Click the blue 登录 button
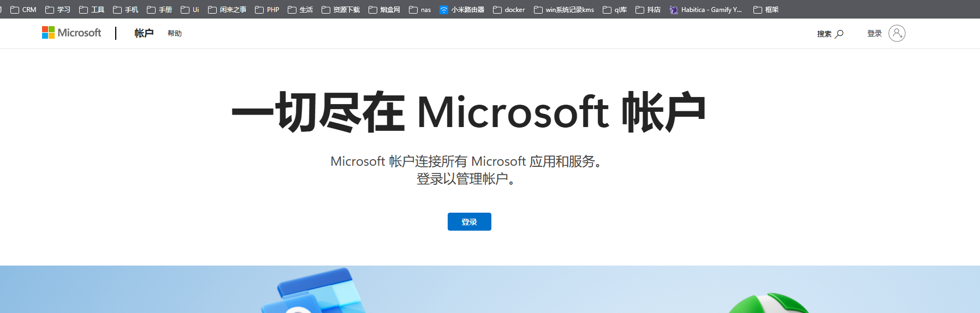Viewport: 980px width, 313px height. point(470,221)
